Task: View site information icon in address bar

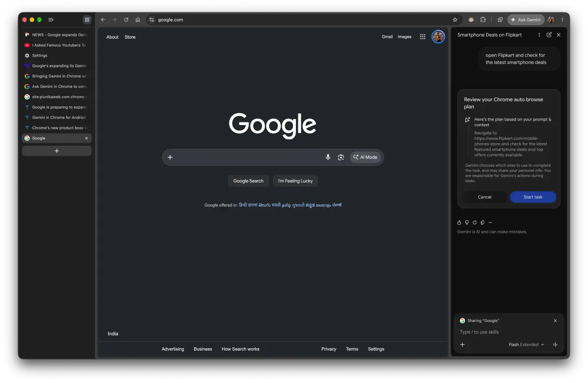Action: click(x=152, y=20)
